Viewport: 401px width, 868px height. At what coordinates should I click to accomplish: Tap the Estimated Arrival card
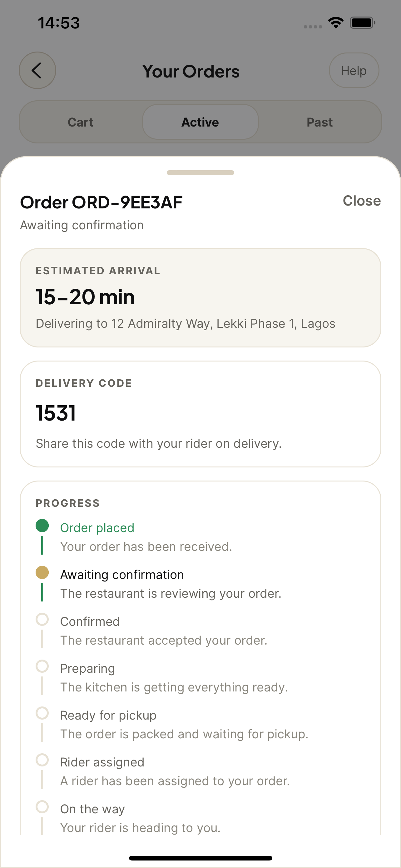tap(200, 297)
